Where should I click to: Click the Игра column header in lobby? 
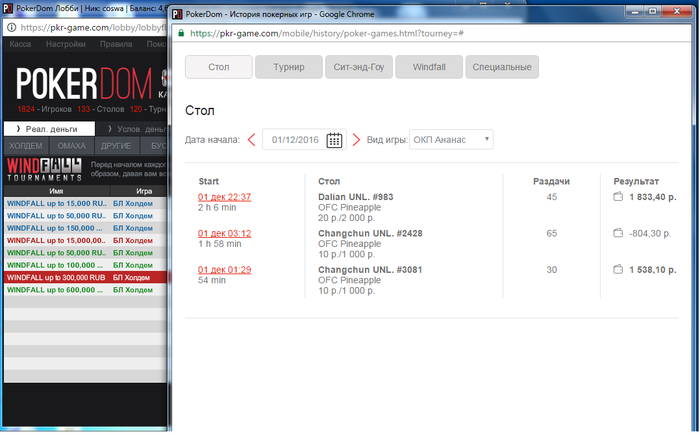[144, 191]
